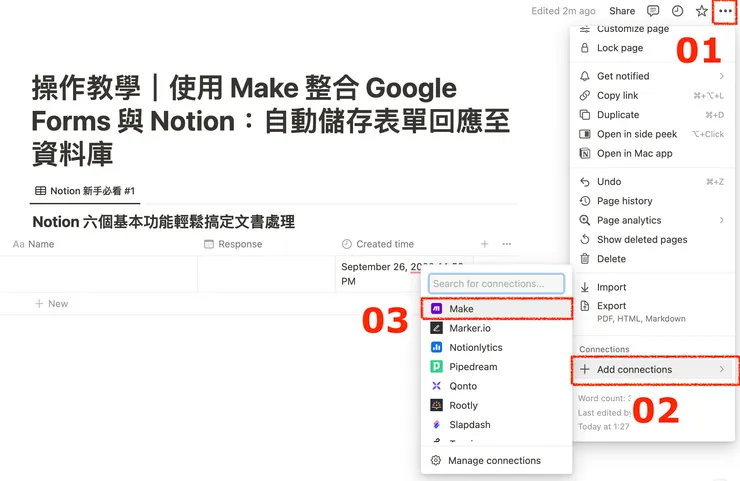
Task: Click green Pipedream icon
Action: coord(436,367)
